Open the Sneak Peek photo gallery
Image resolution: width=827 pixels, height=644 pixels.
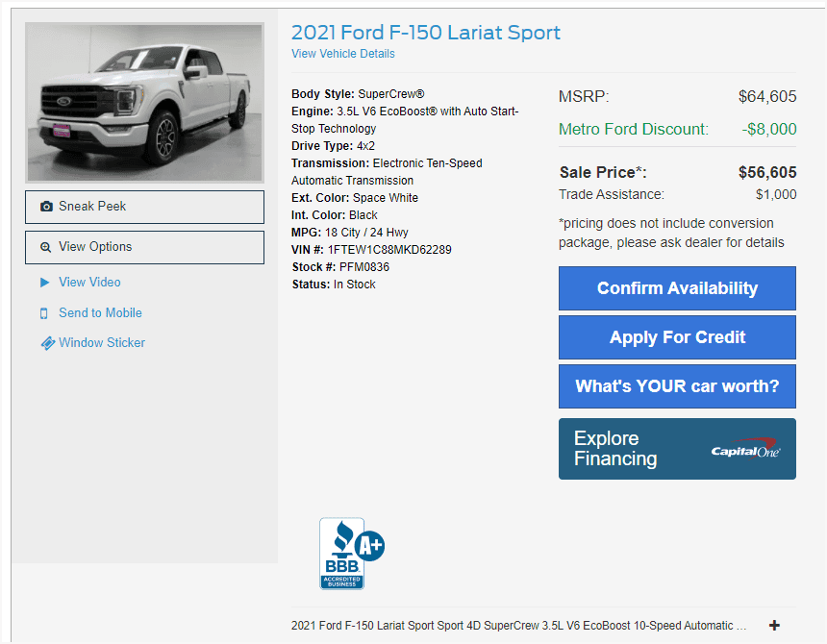(x=144, y=207)
